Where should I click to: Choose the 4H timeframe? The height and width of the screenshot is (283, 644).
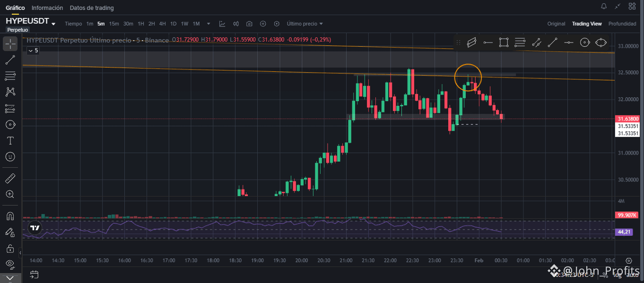click(163, 24)
